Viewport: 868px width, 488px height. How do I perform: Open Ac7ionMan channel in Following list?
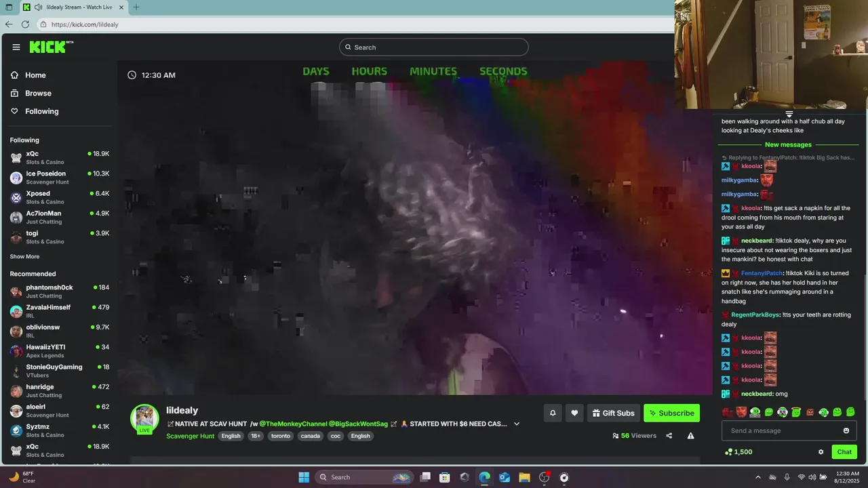60,217
